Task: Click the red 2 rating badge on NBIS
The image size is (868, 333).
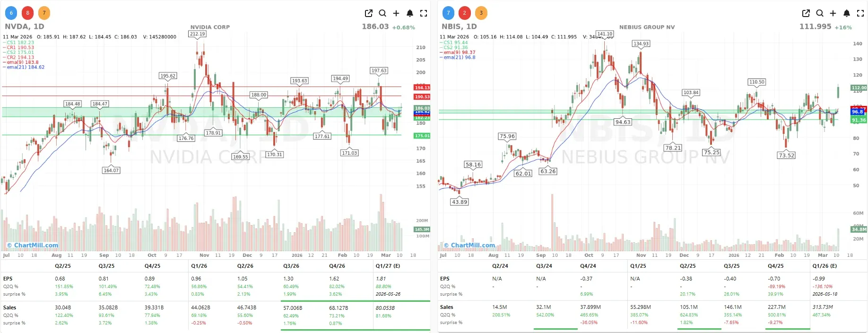Action: pyautogui.click(x=465, y=13)
